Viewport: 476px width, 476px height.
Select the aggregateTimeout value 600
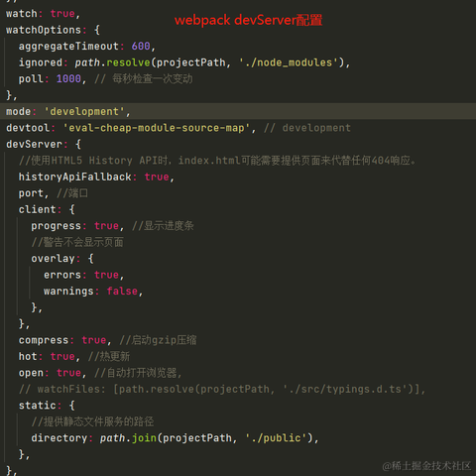click(141, 46)
